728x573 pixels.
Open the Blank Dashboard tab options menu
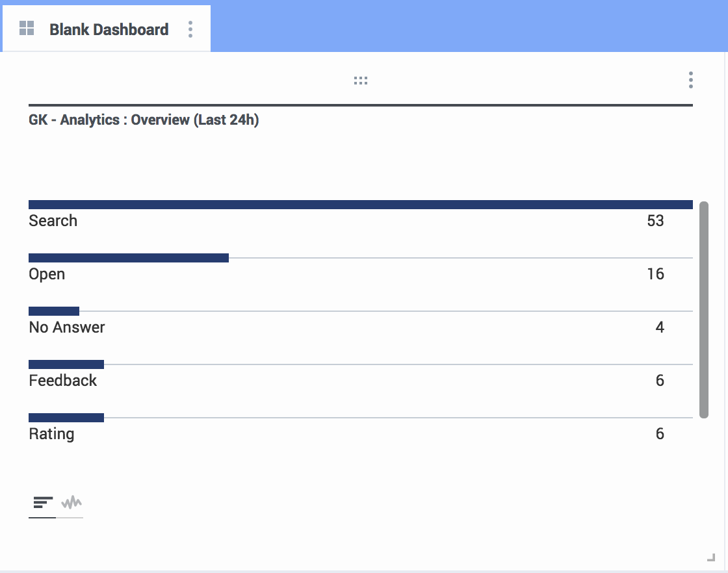[190, 29]
